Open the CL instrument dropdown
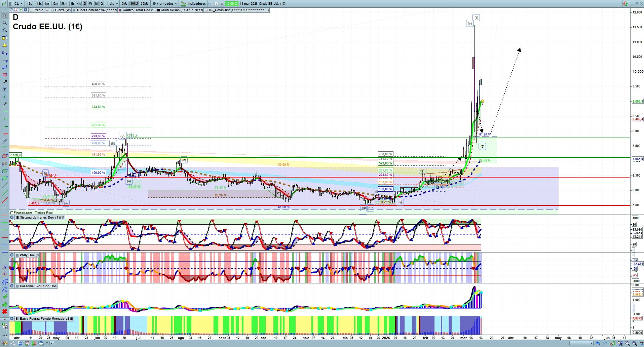 [x=18, y=4]
